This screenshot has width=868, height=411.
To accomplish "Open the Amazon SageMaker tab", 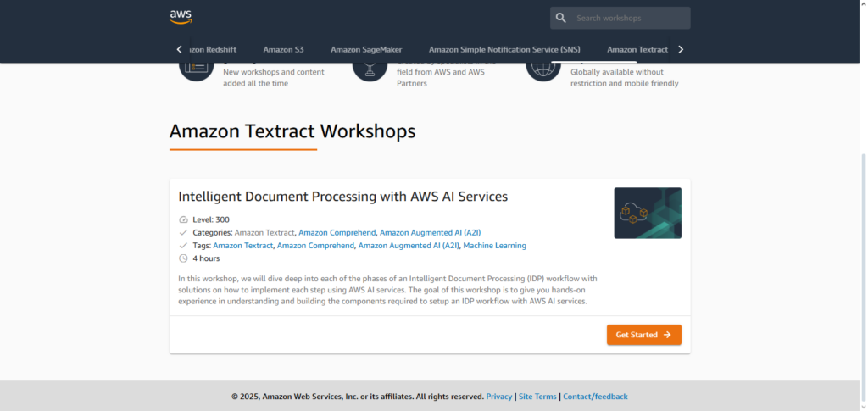I will 366,50.
